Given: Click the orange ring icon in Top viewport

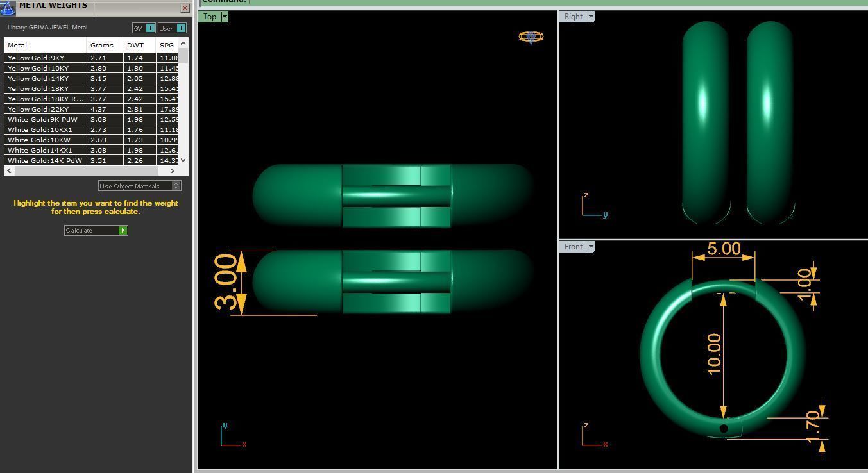Looking at the screenshot, I should [x=531, y=37].
